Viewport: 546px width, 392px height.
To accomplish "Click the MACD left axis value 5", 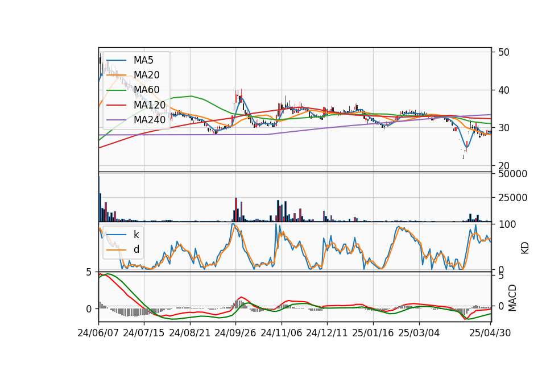I will point(89,272).
